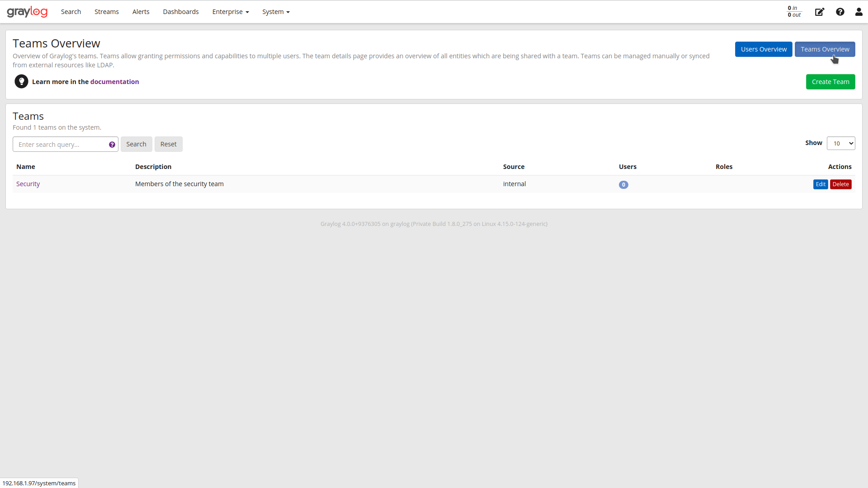The width and height of the screenshot is (868, 488).
Task: Click the Create Team button
Action: 830,81
